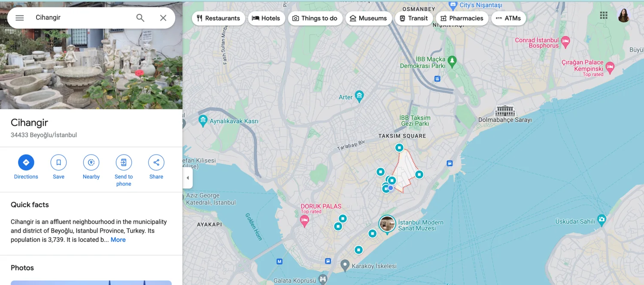644x285 pixels.
Task: Open the Google account avatar
Action: 624,15
